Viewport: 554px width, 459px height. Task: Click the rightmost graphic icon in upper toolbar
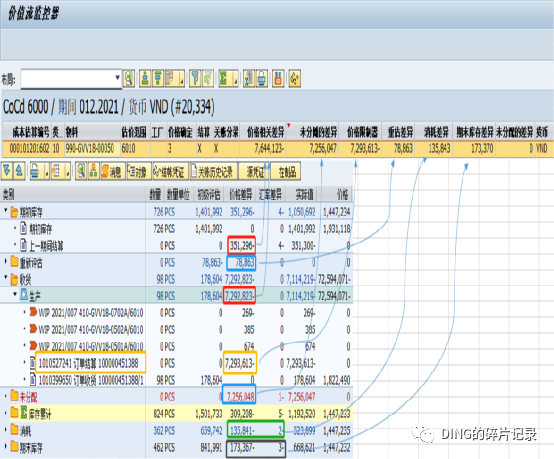[295, 78]
